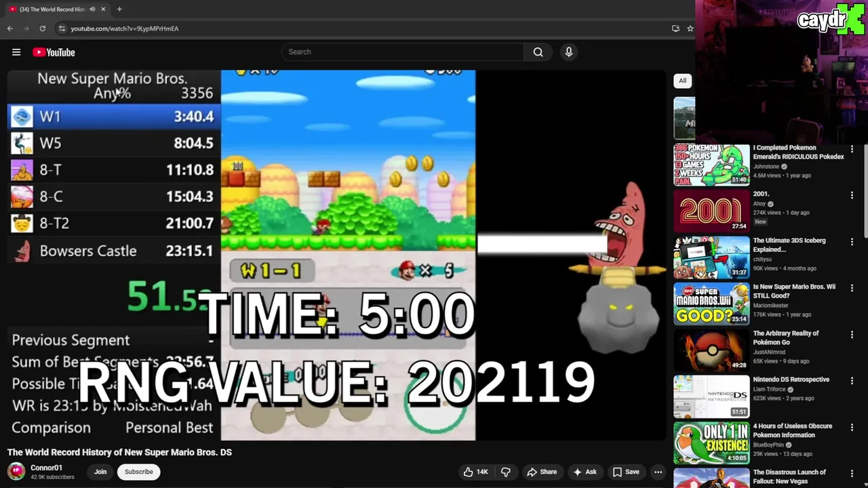Image resolution: width=868 pixels, height=488 pixels.
Task: Share the video
Action: (x=542, y=472)
